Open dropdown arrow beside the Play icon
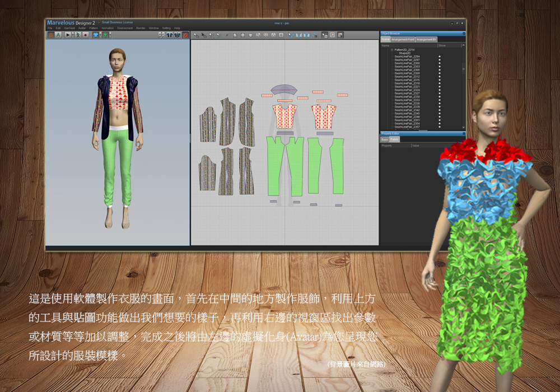The height and width of the screenshot is (392, 560). pyautogui.click(x=72, y=35)
